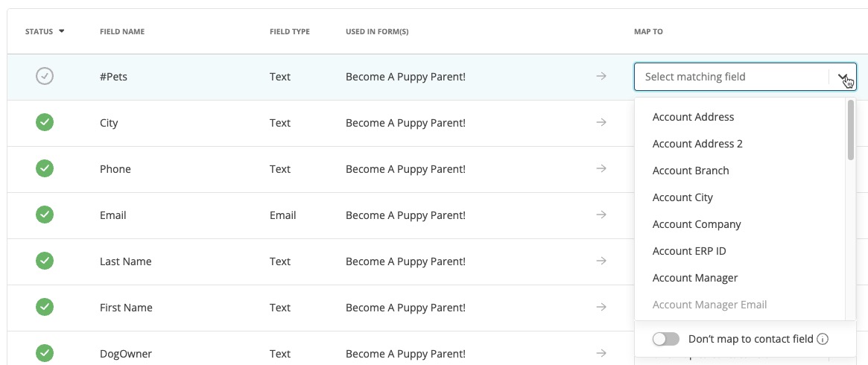Toggle Don't map to contact field switch

click(665, 339)
